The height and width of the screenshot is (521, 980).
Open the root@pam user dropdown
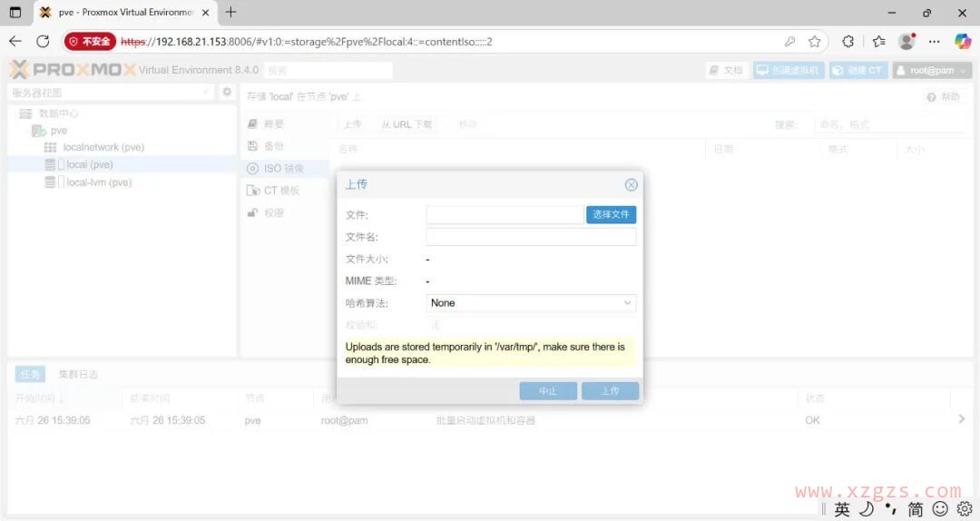932,71
